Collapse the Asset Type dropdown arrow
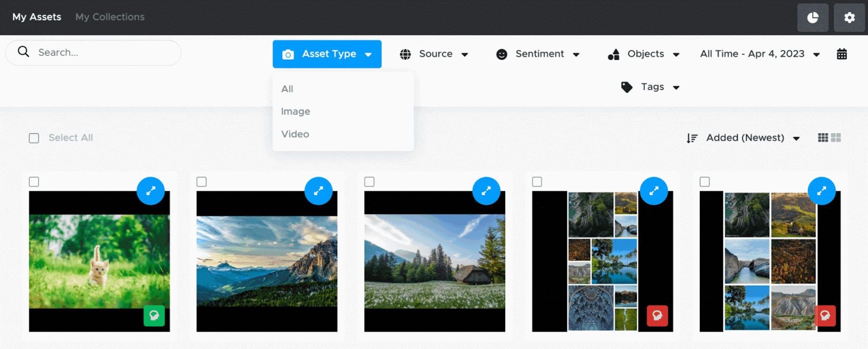This screenshot has height=349, width=868. point(368,55)
